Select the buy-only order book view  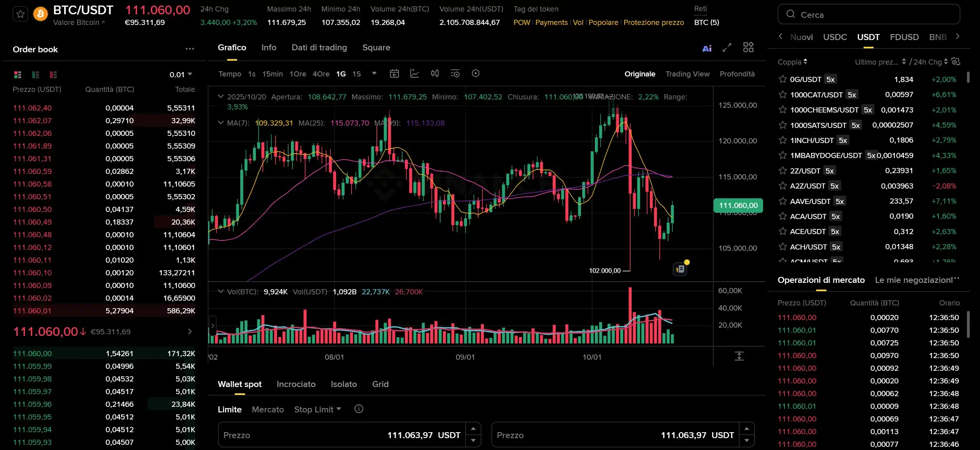coord(35,74)
